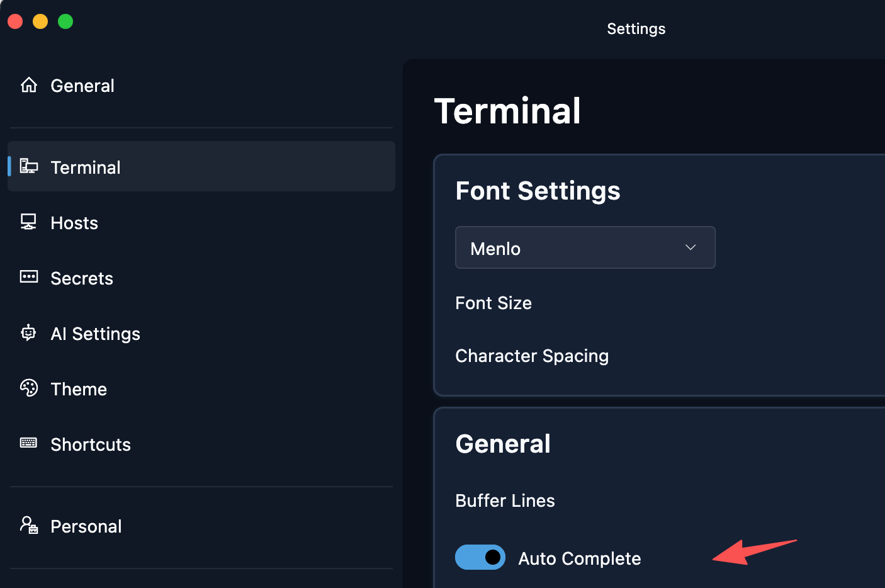Close the Settings window
This screenshot has height=588, width=885.
coord(15,21)
